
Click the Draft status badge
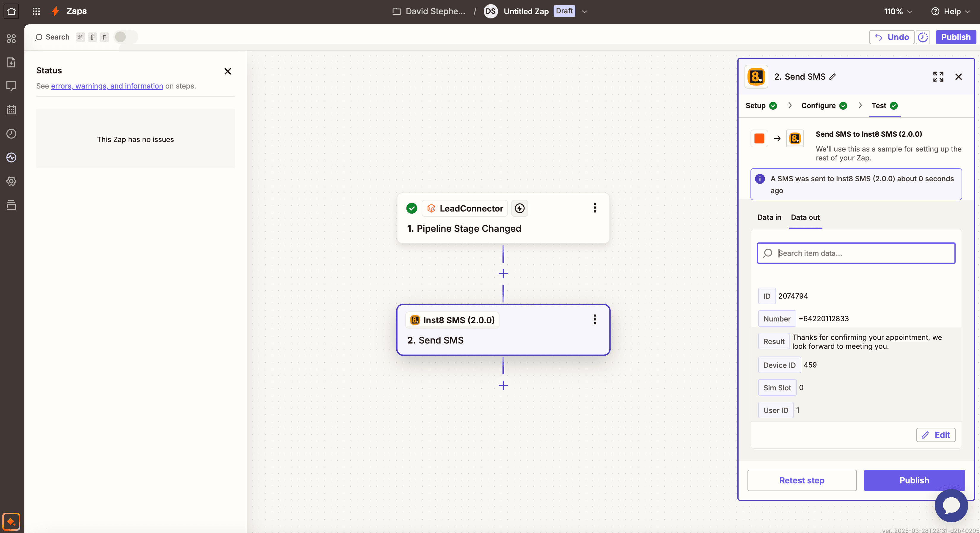(x=564, y=11)
